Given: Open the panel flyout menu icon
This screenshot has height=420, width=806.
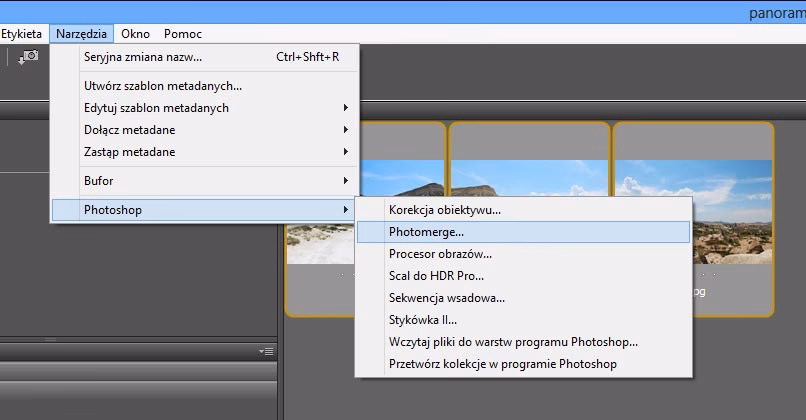Looking at the screenshot, I should tap(266, 352).
